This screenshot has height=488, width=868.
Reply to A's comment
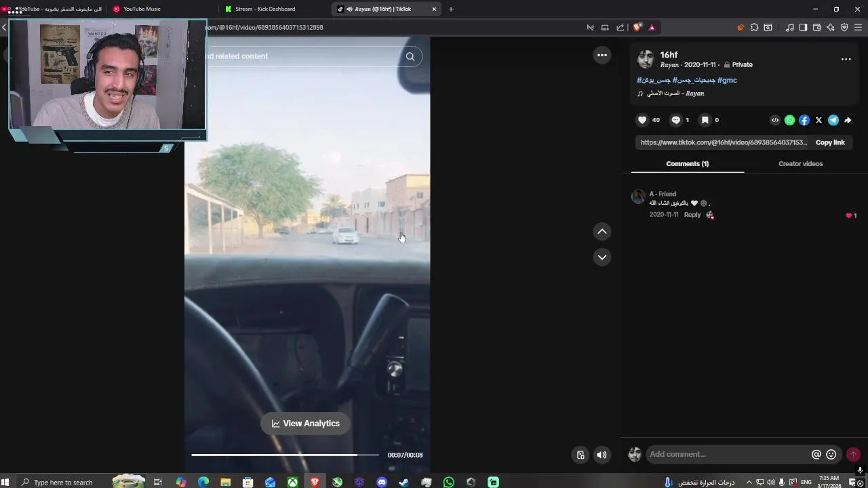(x=692, y=215)
